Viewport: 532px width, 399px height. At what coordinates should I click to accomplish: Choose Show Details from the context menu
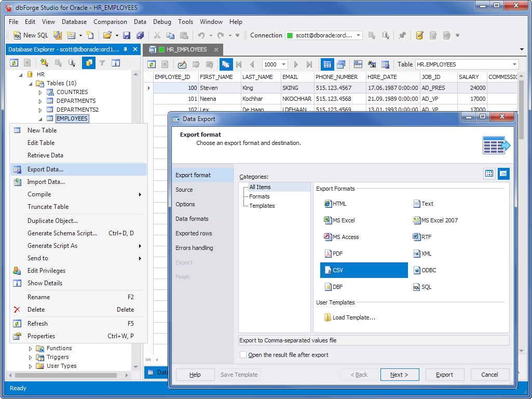click(x=79, y=283)
